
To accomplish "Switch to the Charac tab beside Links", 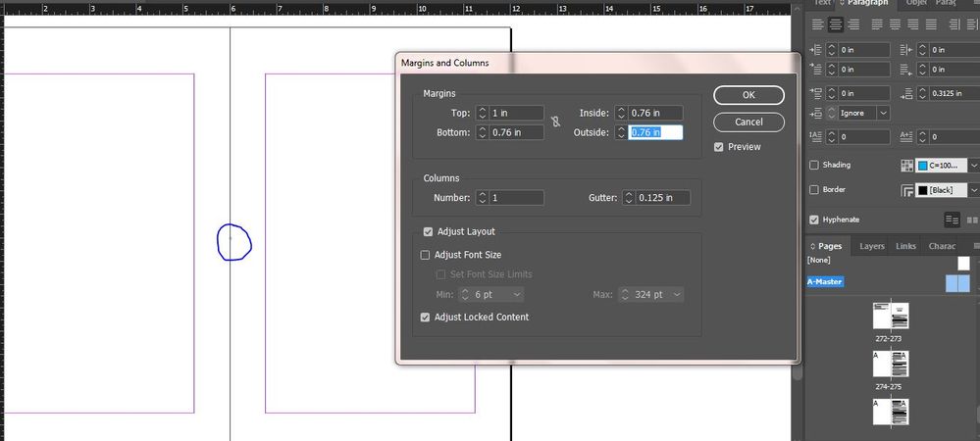I will click(942, 246).
